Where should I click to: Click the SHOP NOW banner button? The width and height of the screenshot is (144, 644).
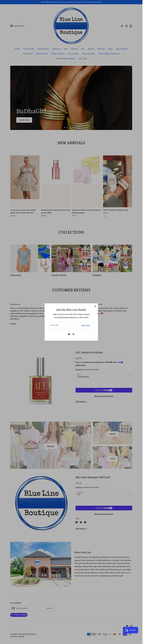pyautogui.click(x=24, y=120)
